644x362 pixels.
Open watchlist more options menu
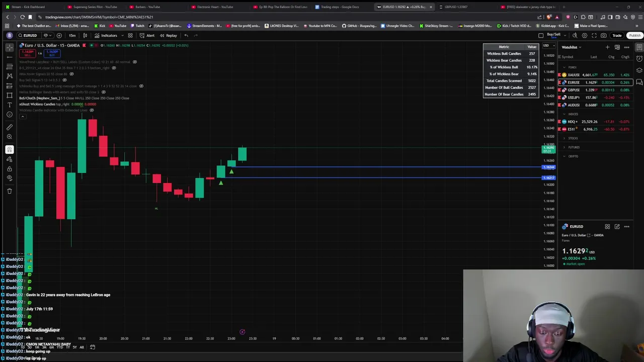(626, 47)
